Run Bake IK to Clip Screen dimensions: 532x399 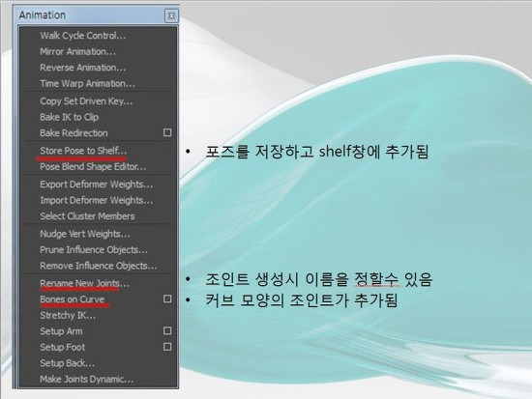pos(70,117)
